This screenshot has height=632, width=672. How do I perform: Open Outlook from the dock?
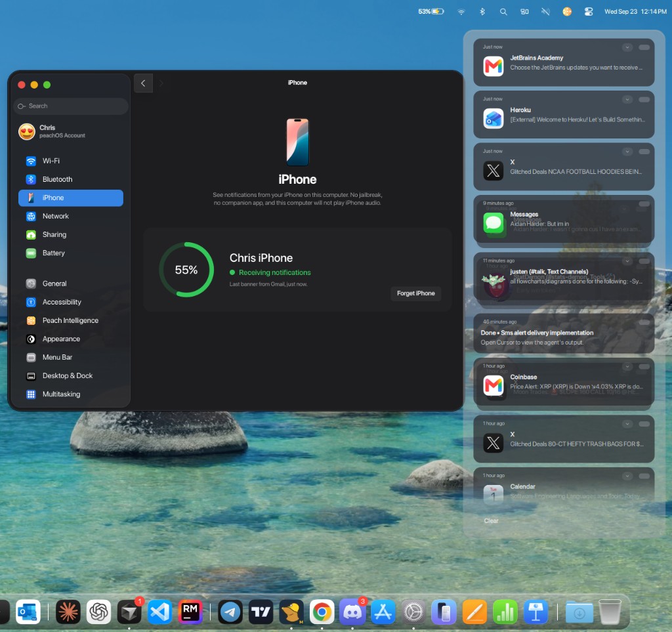[28, 612]
